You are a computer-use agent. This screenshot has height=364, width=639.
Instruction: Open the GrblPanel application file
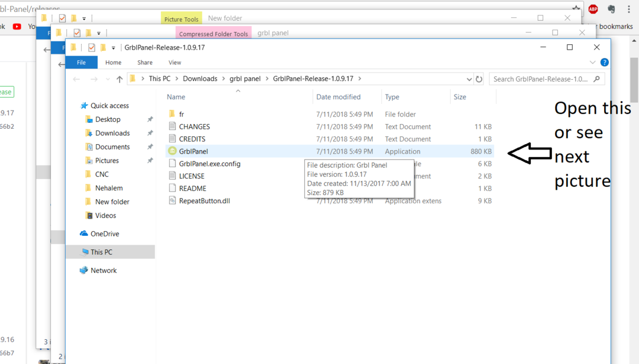click(x=193, y=151)
